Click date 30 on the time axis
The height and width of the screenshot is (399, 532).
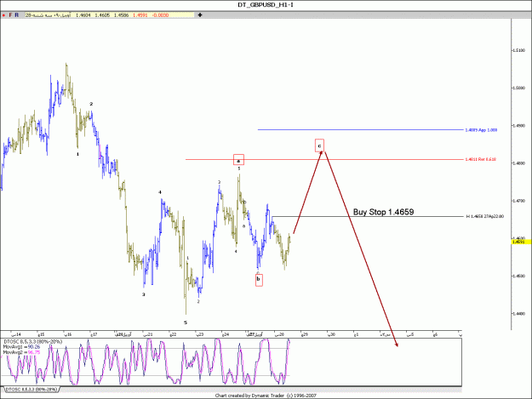331,334
